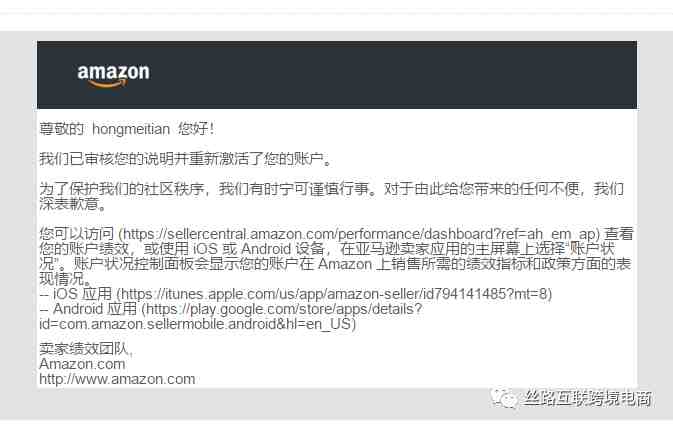
Task: Click the second line of Android link
Action: click(x=197, y=324)
